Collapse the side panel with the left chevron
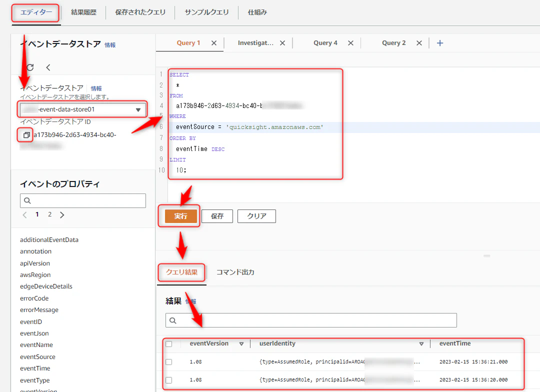The height and width of the screenshot is (392, 540). (48, 67)
